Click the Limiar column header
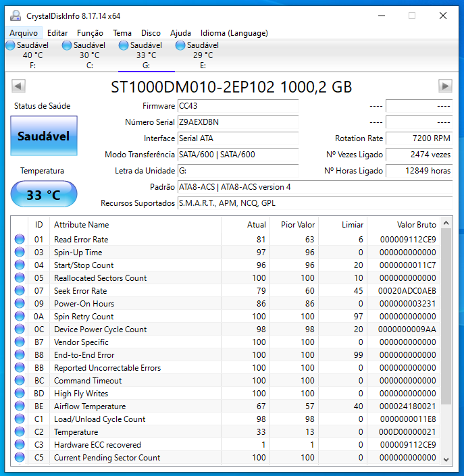The height and width of the screenshot is (476, 464). pyautogui.click(x=343, y=225)
